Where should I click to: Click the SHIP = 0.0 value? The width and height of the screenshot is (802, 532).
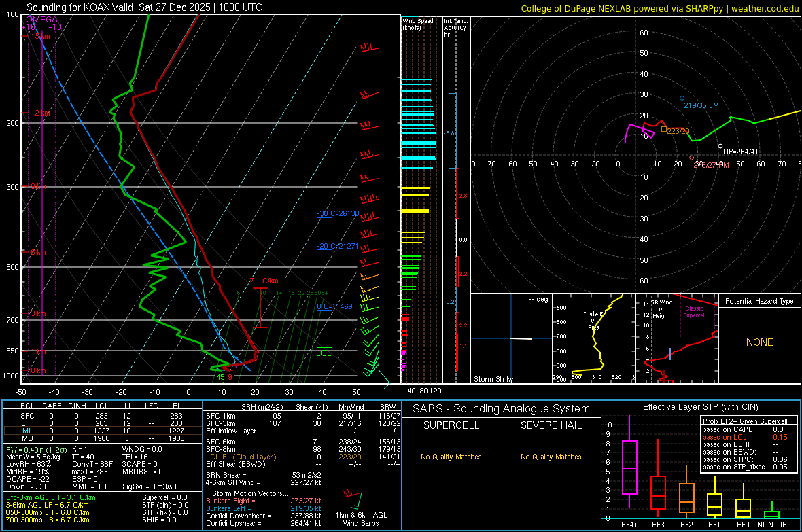pyautogui.click(x=159, y=520)
